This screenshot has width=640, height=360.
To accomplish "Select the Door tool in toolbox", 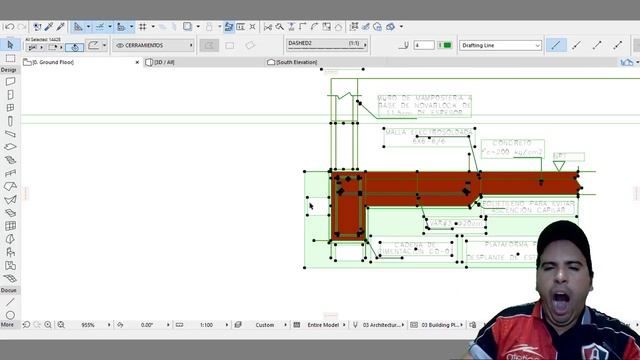I will click(10, 95).
